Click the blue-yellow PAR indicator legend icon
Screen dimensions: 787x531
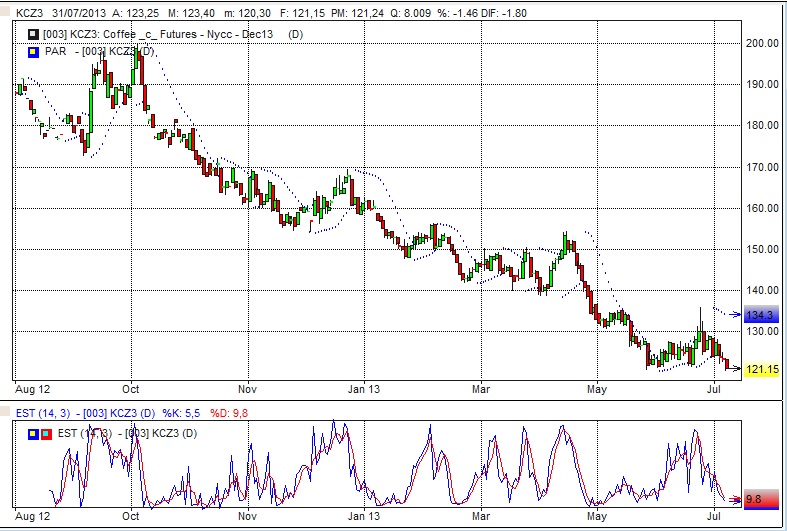[32, 50]
